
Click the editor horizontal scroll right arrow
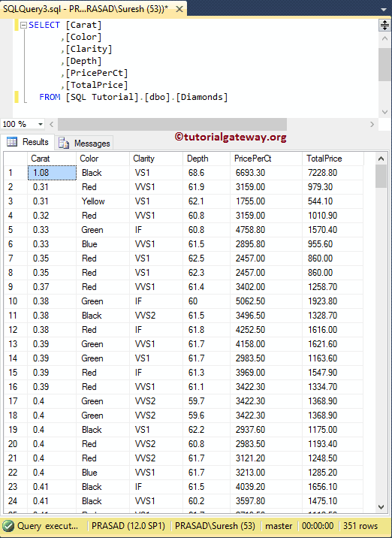click(x=372, y=124)
